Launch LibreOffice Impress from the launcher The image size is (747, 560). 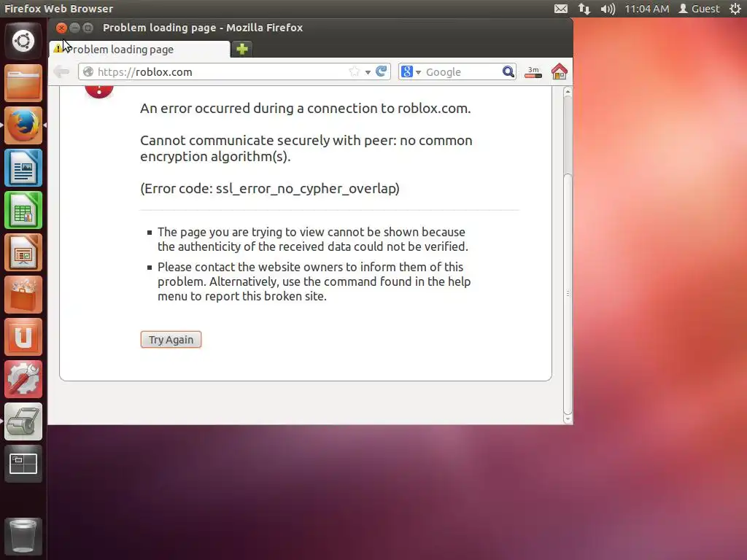pos(23,252)
